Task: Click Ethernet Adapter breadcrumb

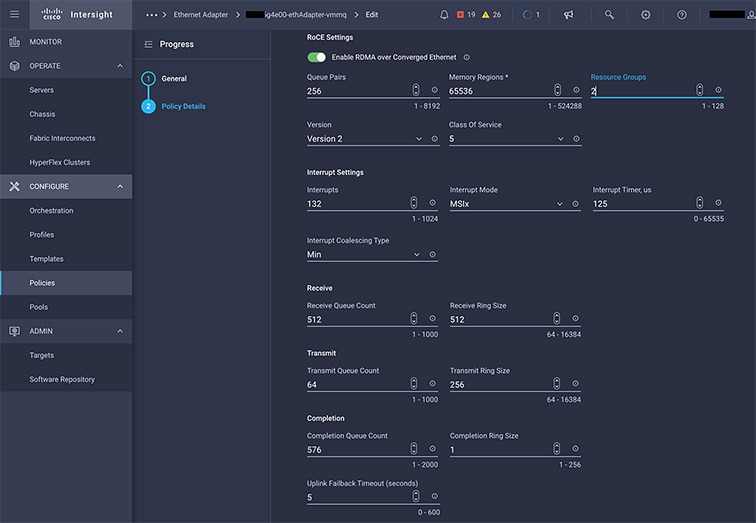Action: 201,15
